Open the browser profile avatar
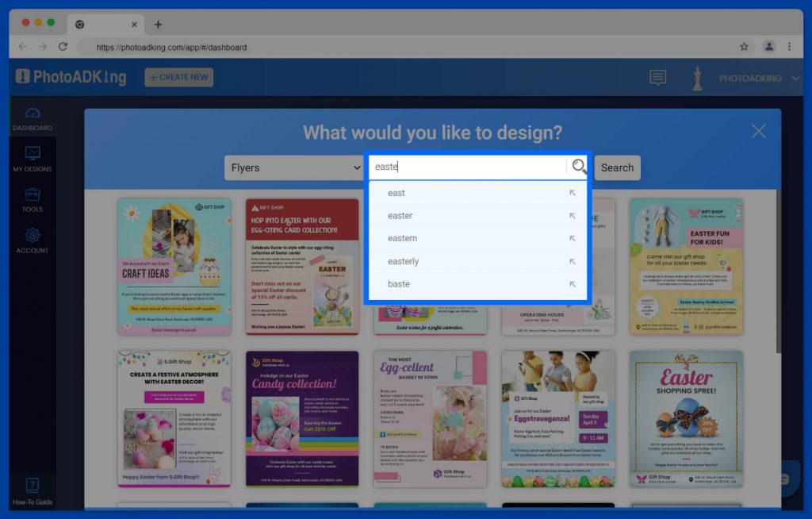 (x=769, y=47)
